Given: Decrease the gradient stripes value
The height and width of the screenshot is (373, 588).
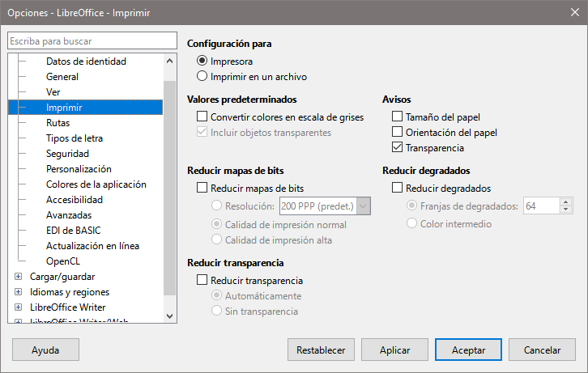Looking at the screenshot, I should pyautogui.click(x=566, y=210).
